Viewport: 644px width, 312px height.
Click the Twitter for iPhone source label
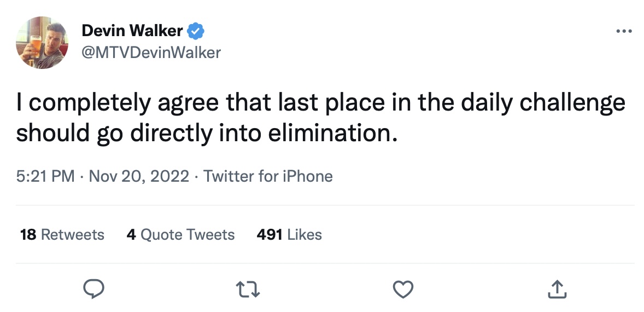point(268,176)
